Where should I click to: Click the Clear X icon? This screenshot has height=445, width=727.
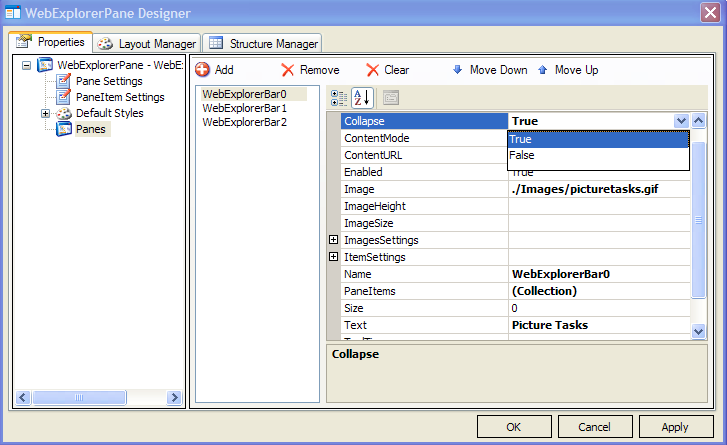pos(372,70)
